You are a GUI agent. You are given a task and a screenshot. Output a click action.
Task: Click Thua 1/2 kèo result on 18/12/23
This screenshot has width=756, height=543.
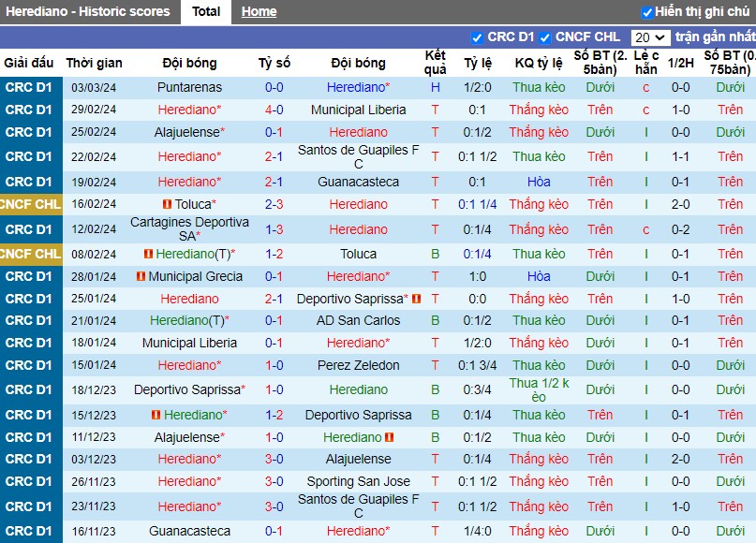(539, 389)
